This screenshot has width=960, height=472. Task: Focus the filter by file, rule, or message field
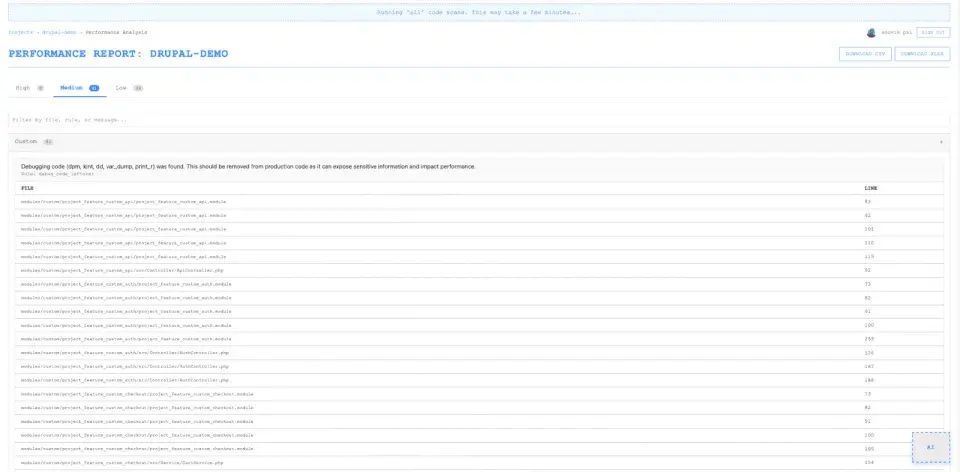point(479,120)
